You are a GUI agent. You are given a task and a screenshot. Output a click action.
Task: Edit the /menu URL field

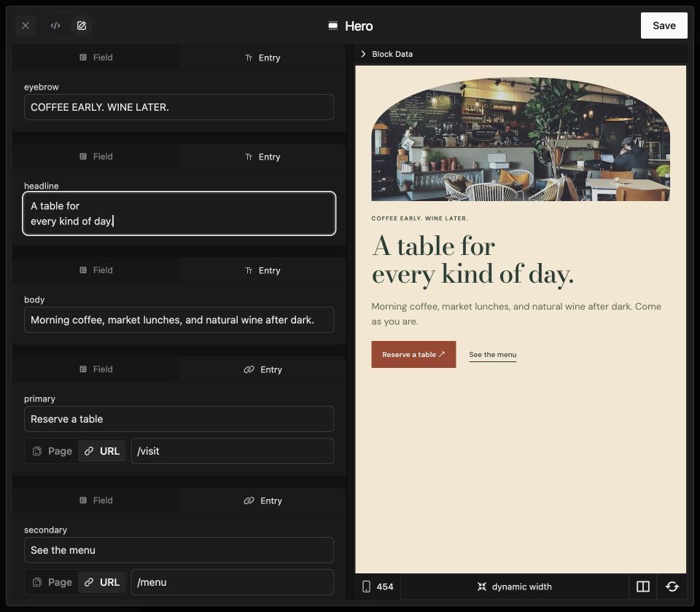click(x=233, y=582)
